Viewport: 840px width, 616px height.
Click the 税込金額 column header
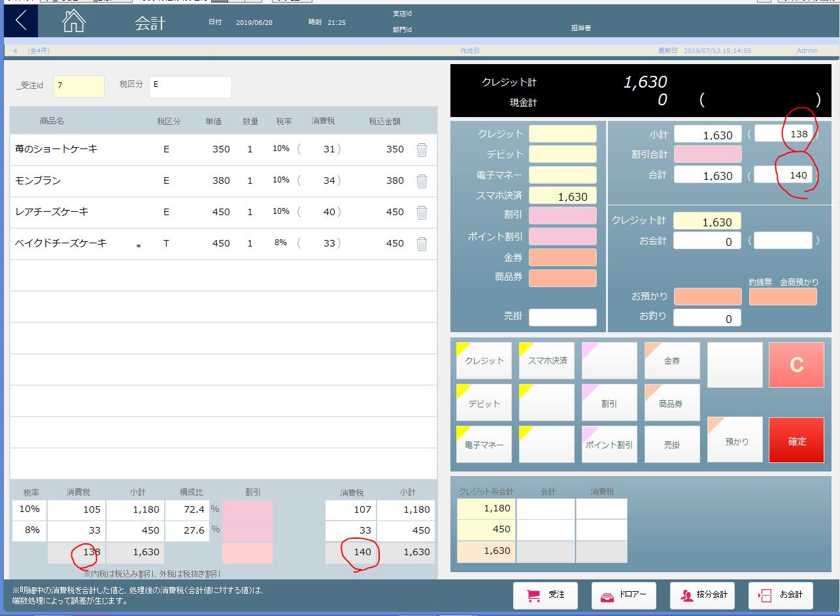point(384,122)
